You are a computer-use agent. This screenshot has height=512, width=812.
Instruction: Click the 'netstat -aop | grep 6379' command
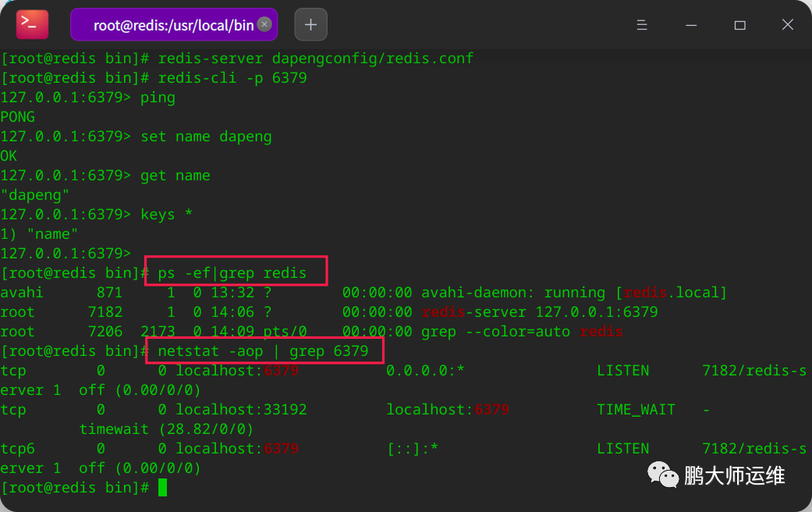[263, 351]
